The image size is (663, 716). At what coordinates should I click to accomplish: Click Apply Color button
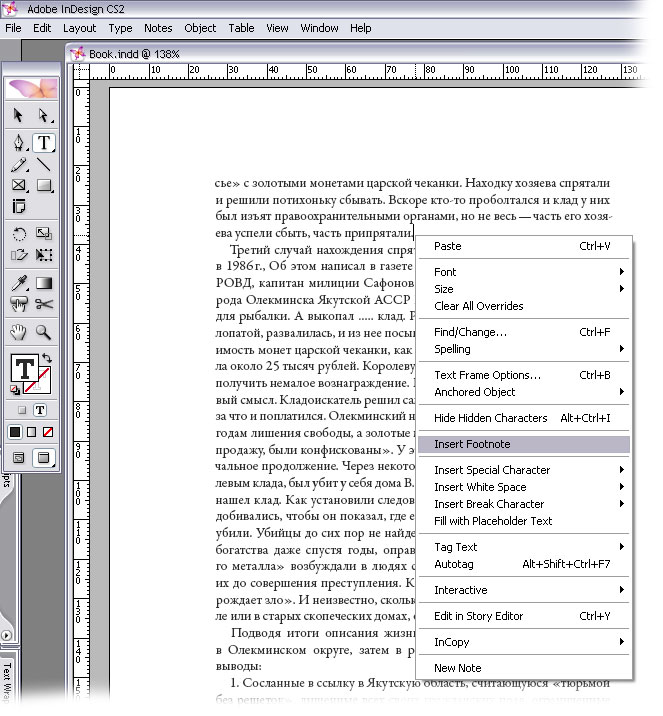click(15, 432)
